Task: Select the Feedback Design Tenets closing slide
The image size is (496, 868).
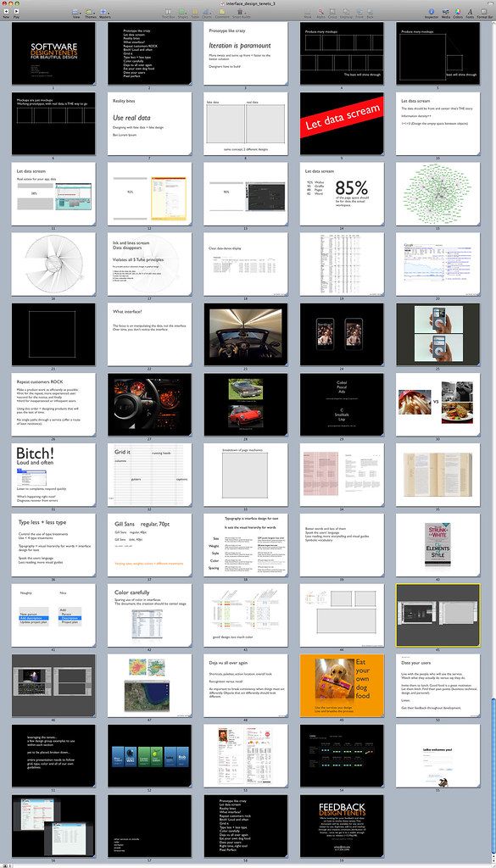Action: pos(342,826)
